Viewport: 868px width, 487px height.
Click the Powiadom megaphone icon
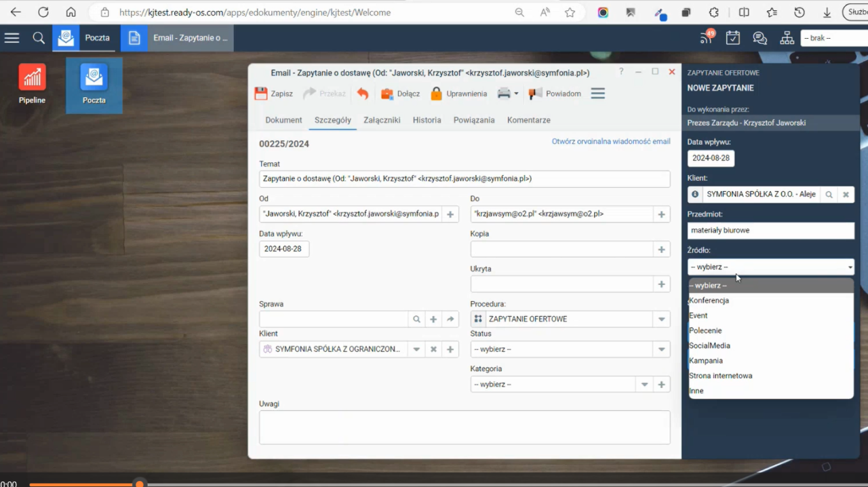536,94
